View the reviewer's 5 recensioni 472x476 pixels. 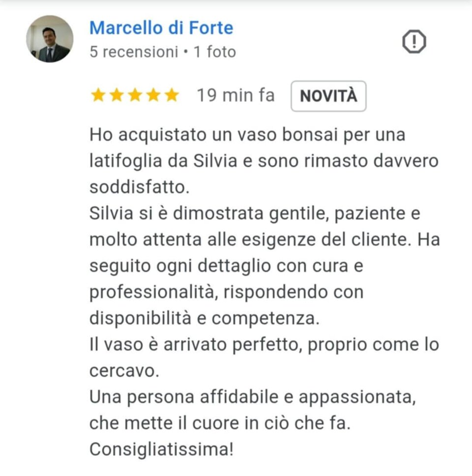[x=134, y=52]
